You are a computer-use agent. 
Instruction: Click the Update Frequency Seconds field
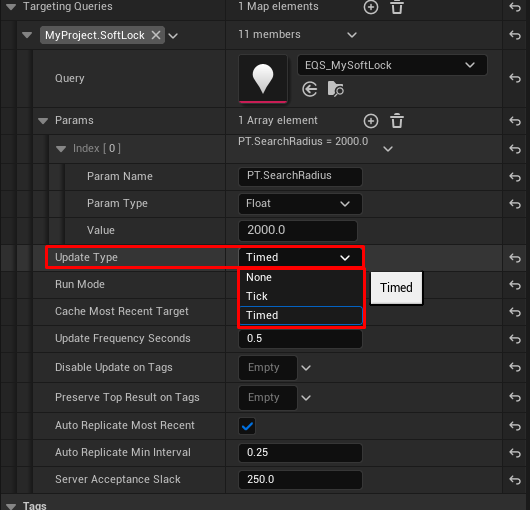pyautogui.click(x=300, y=339)
